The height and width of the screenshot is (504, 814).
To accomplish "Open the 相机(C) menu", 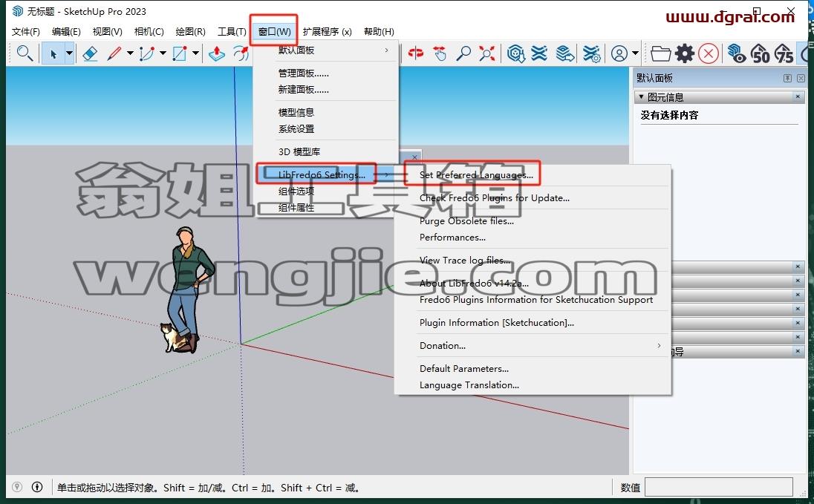I will point(149,32).
